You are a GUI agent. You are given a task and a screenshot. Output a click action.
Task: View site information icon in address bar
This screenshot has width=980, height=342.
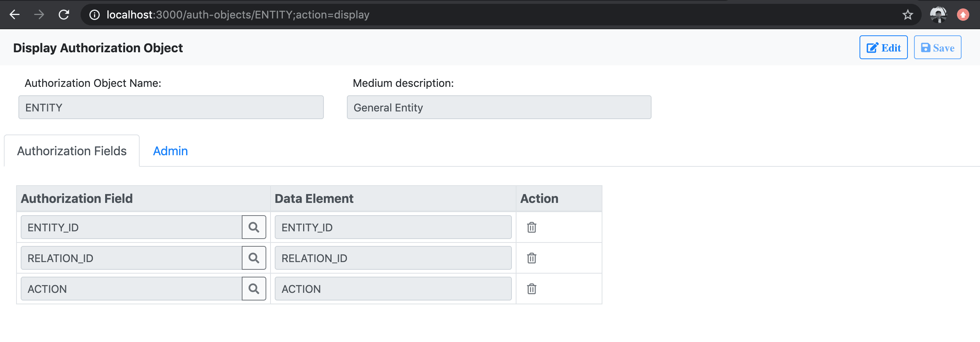point(94,15)
